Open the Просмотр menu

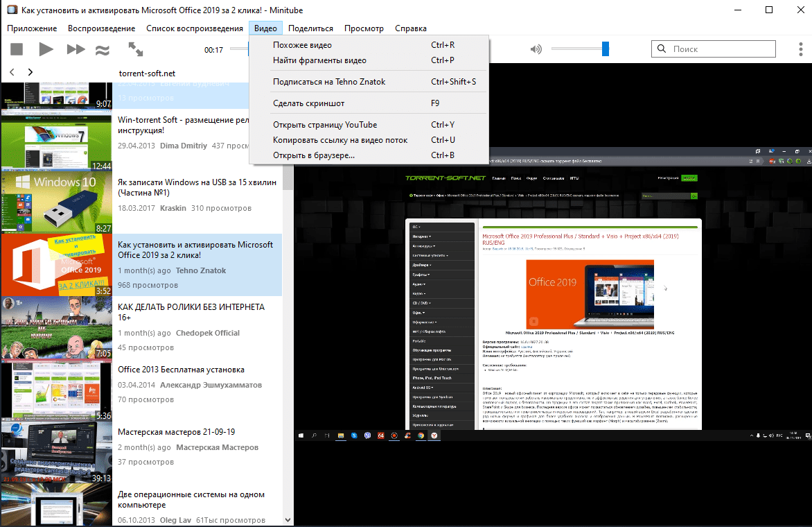coord(364,28)
